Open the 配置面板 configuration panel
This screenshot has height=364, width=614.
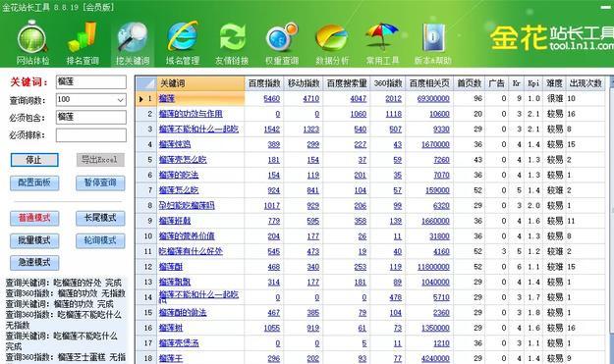click(34, 182)
